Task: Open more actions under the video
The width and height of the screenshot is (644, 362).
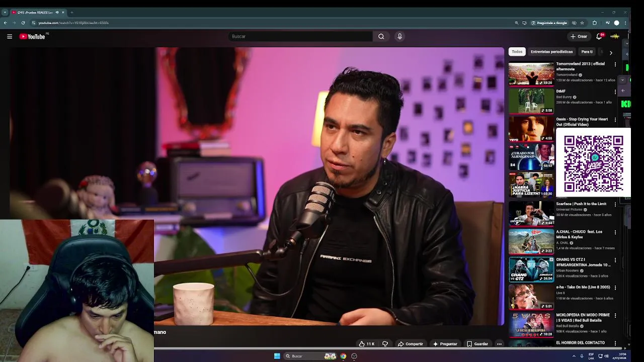Action: click(499, 344)
